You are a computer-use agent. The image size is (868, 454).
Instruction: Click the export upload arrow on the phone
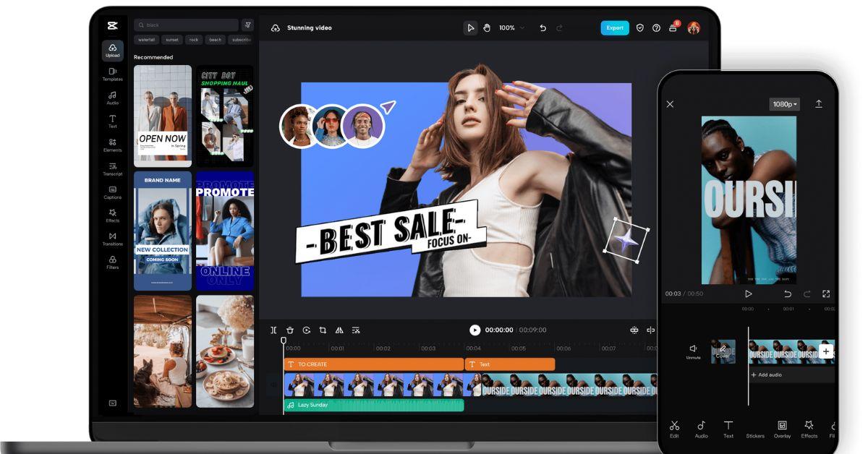click(819, 104)
